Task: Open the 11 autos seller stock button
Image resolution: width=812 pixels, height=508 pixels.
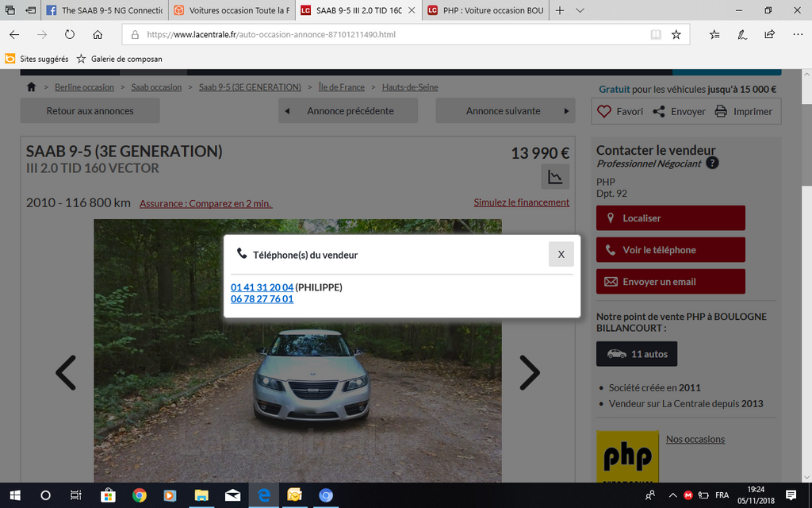Action: (x=637, y=354)
